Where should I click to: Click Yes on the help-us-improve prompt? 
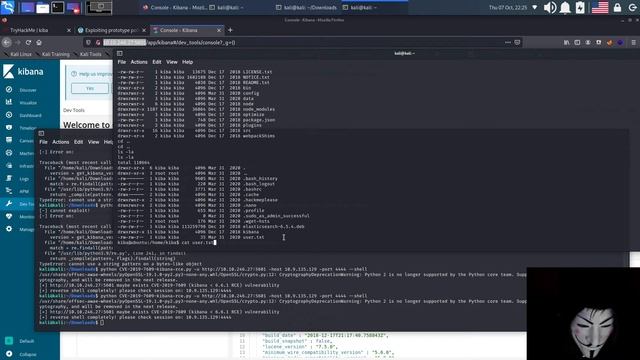[90, 88]
